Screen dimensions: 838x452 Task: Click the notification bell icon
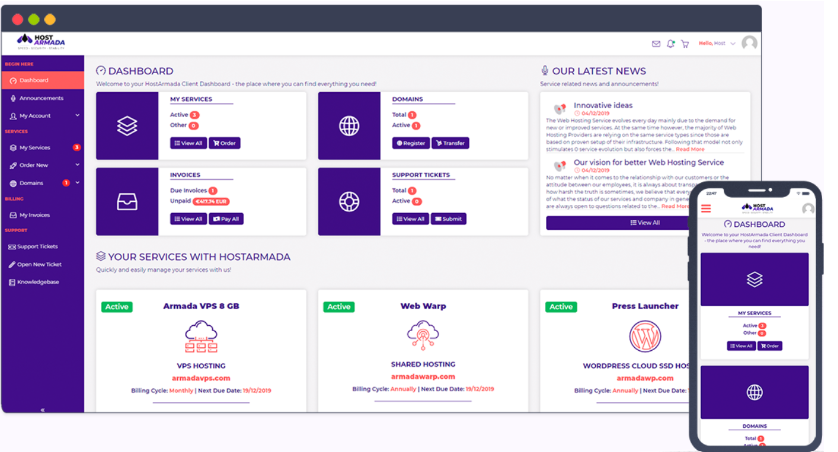pos(671,44)
